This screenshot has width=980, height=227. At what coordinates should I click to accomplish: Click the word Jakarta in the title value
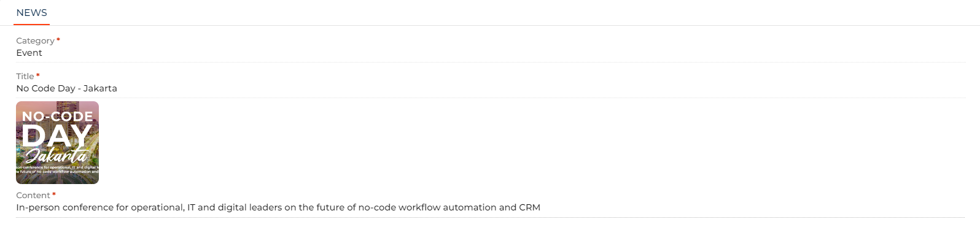pos(100,88)
